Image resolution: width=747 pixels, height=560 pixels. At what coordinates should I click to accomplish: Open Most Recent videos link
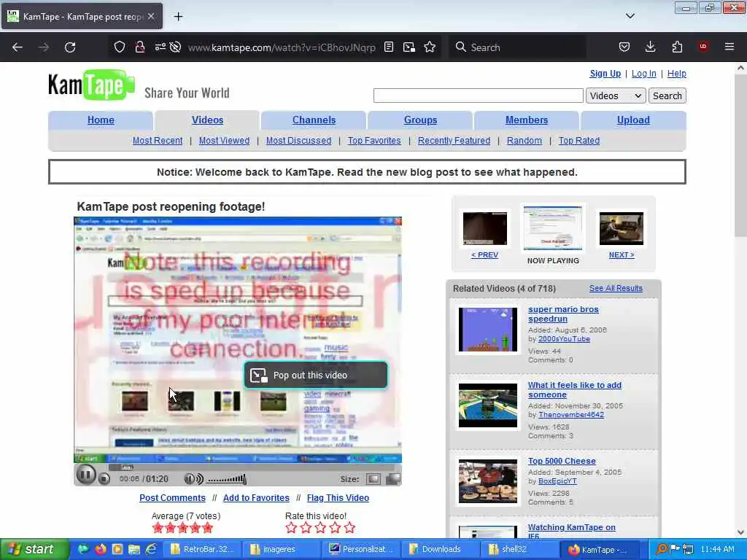point(158,141)
